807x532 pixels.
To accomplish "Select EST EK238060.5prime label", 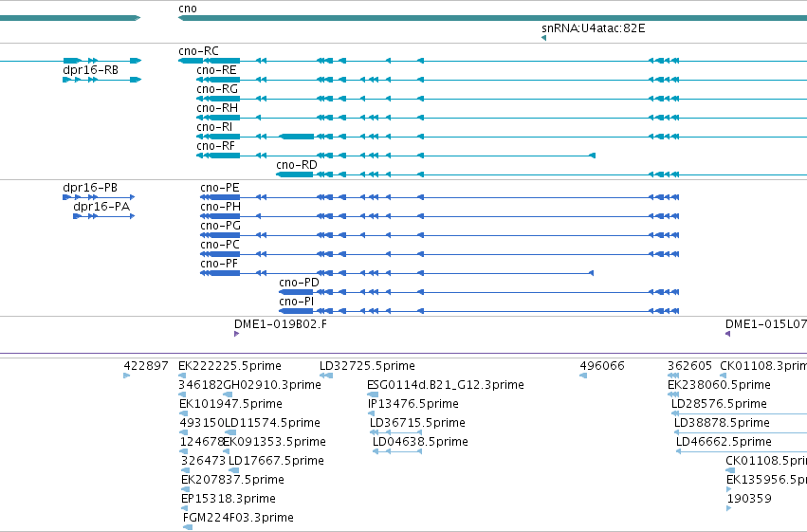I will coord(719,385).
